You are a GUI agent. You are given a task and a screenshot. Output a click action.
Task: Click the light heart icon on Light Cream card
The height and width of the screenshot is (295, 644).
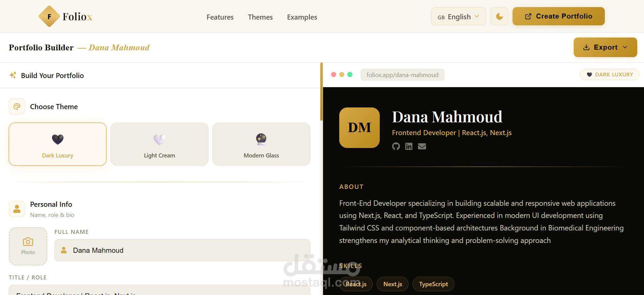159,139
